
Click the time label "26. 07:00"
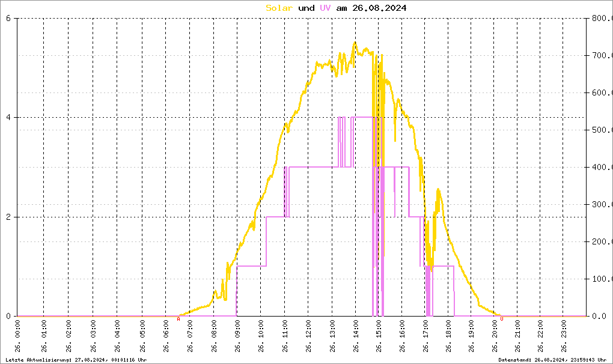pyautogui.click(x=190, y=336)
